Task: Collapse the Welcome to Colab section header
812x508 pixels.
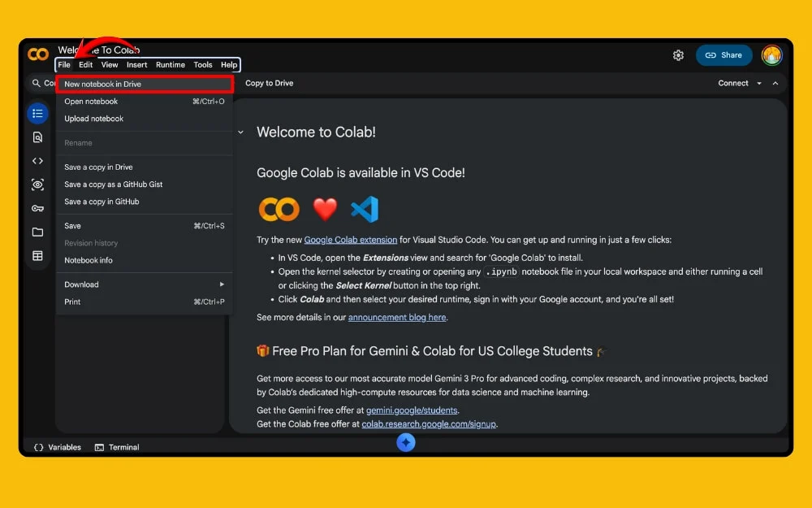Action: point(240,131)
